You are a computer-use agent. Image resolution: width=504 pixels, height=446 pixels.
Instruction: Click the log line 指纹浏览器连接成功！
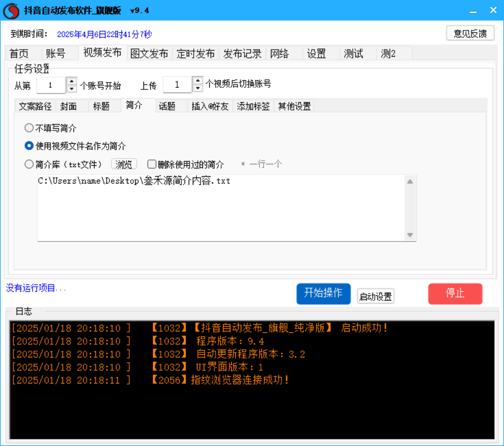coord(150,380)
